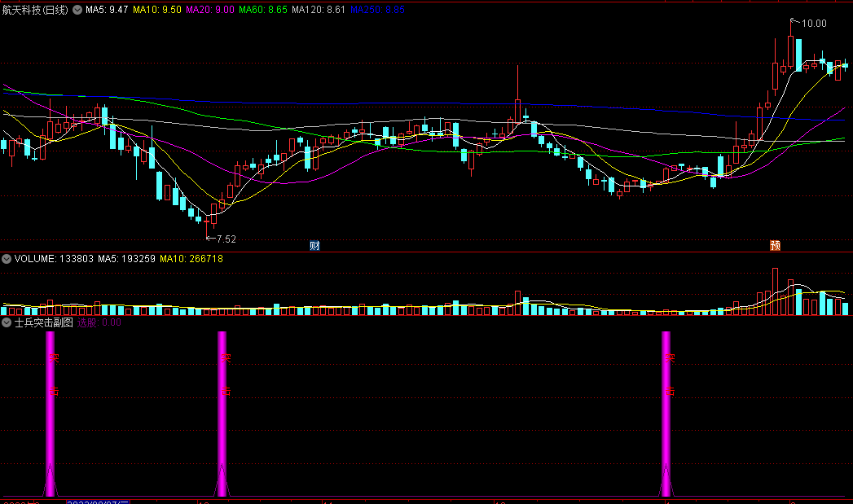Click the blue 财 financial marker
Image resolution: width=853 pixels, height=504 pixels.
coord(314,246)
